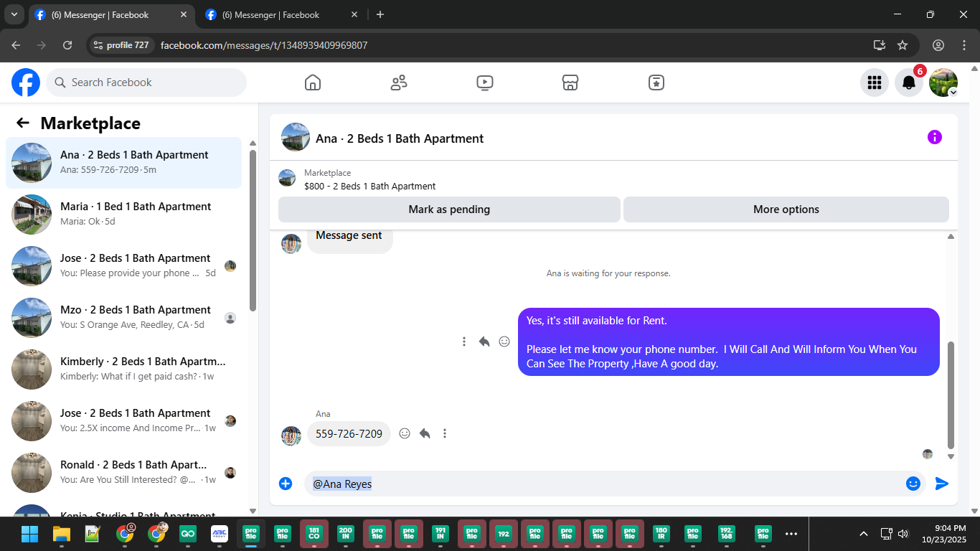
Task: Open conversation information purple icon
Action: [935, 137]
